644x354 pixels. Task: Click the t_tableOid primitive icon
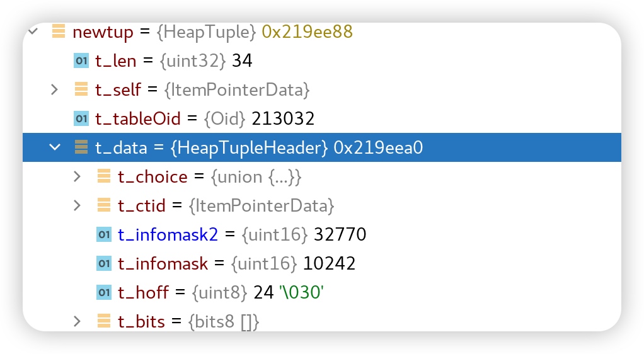(x=81, y=118)
